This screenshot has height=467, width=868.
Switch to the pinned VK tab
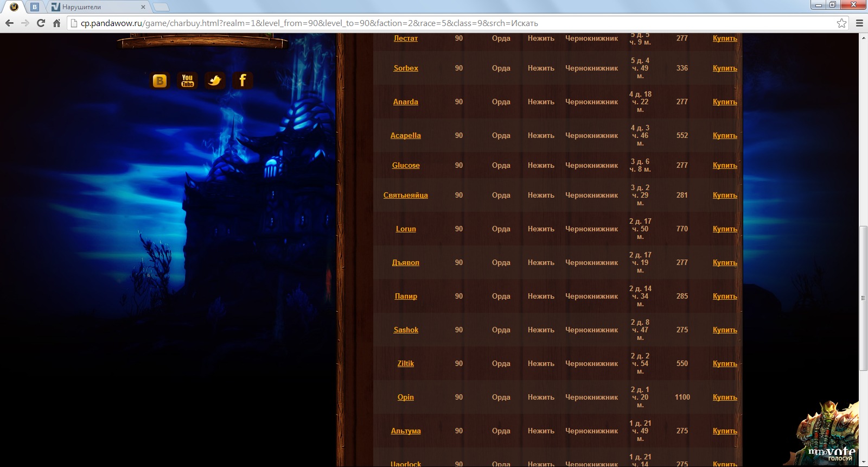[x=35, y=7]
